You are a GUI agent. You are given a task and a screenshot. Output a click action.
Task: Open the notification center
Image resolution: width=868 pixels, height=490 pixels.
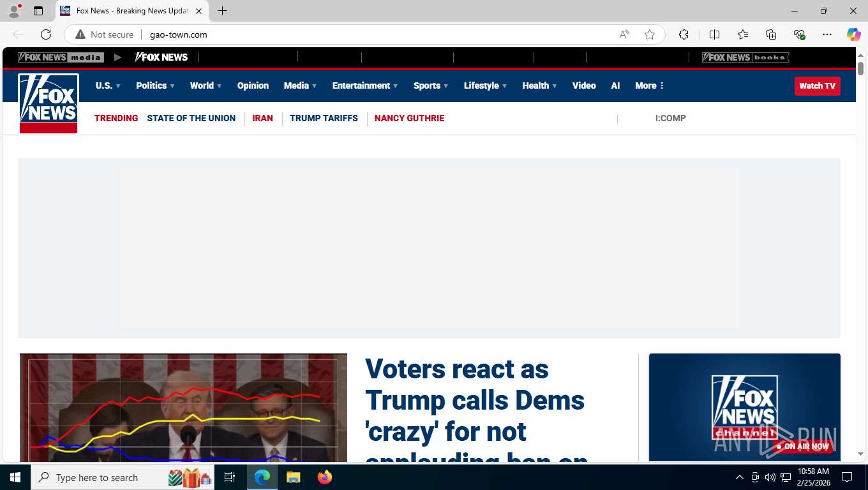(847, 477)
